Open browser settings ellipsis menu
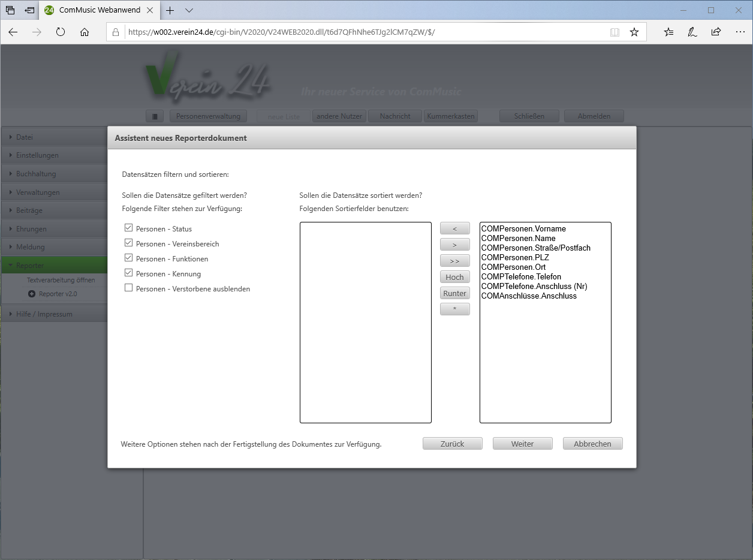The height and width of the screenshot is (560, 753). [739, 32]
